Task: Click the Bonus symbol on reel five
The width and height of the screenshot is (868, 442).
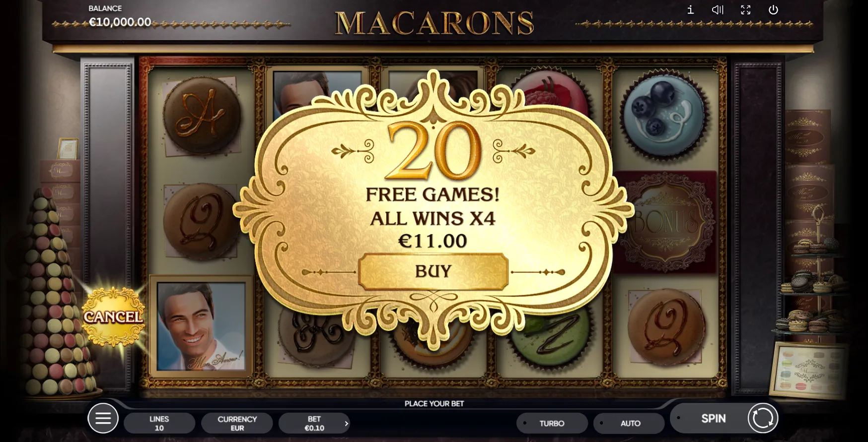Action: (x=665, y=222)
